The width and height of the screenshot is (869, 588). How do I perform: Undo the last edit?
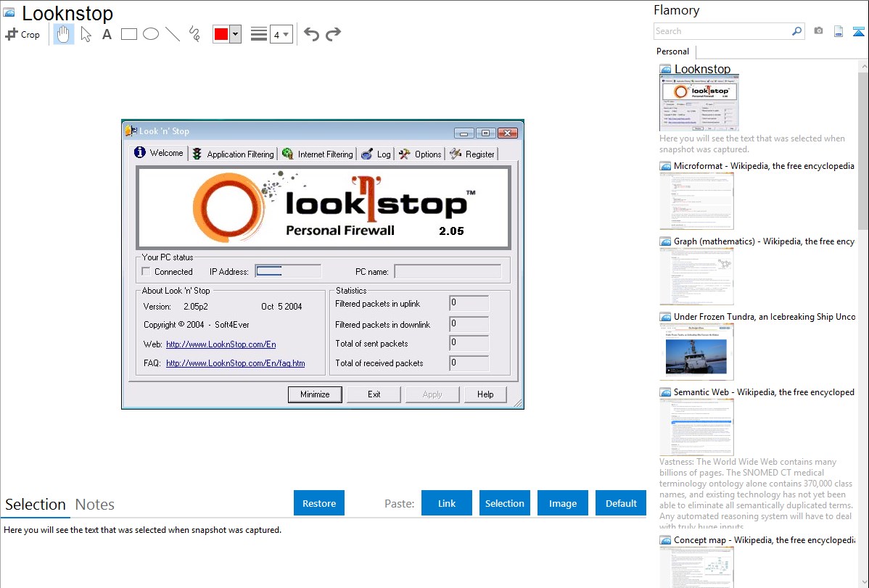coord(311,34)
